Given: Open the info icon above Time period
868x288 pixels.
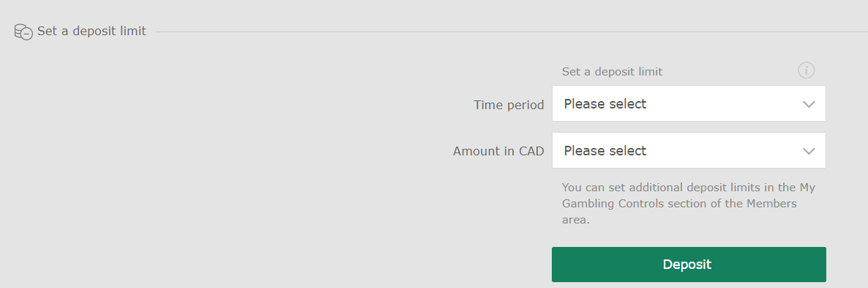Looking at the screenshot, I should pos(806,70).
